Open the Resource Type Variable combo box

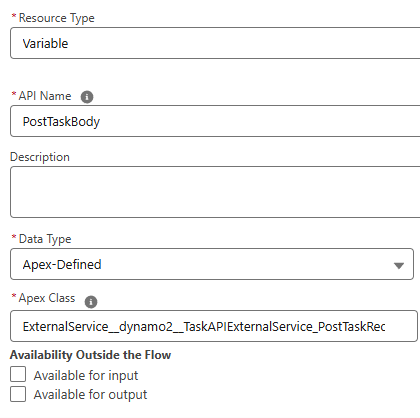[x=215, y=43]
